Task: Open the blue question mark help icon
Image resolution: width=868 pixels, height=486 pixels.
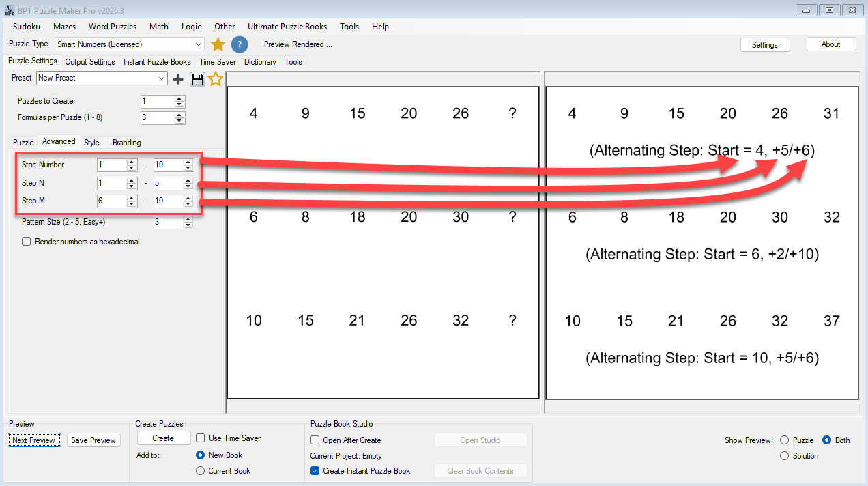Action: click(x=239, y=44)
